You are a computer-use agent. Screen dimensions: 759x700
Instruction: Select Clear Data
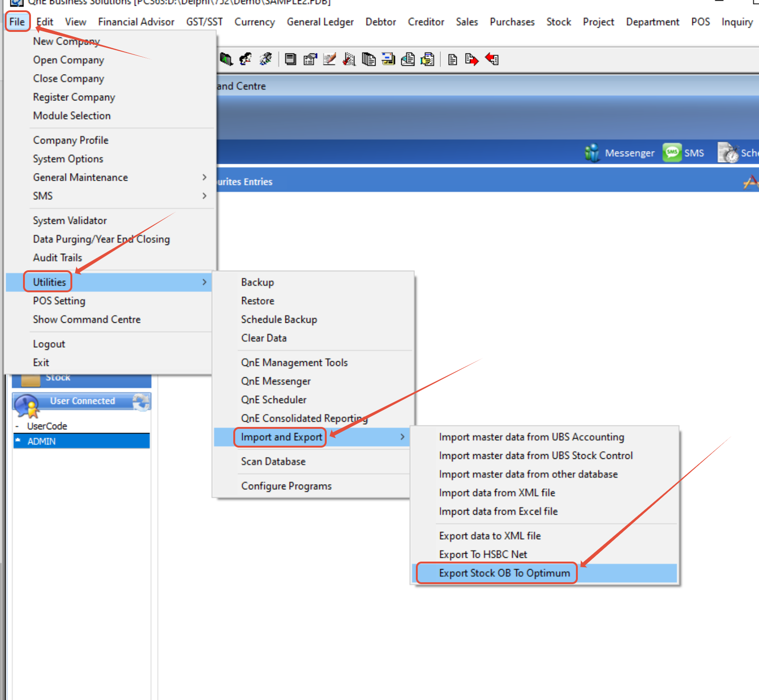click(x=264, y=338)
